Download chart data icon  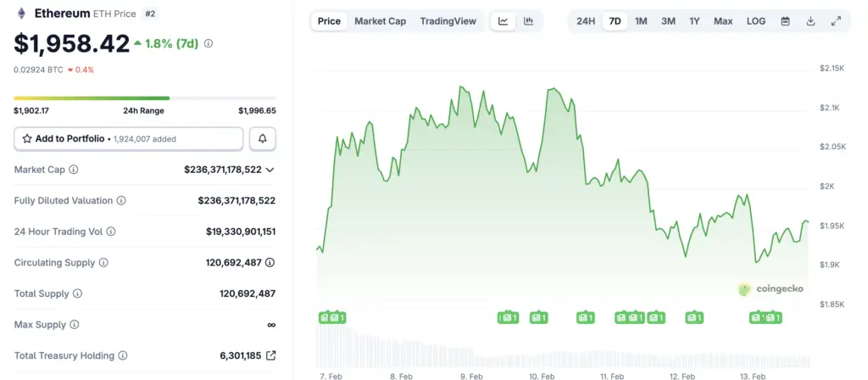[810, 21]
